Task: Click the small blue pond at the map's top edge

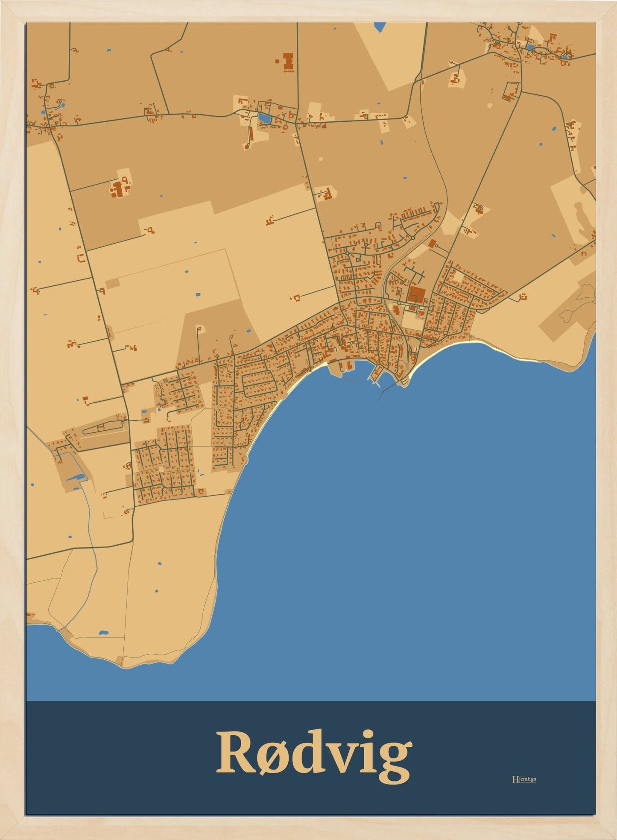Action: [379, 27]
